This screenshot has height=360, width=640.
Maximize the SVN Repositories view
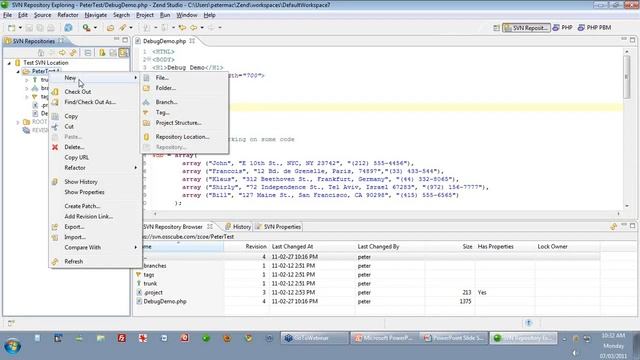[125, 40]
